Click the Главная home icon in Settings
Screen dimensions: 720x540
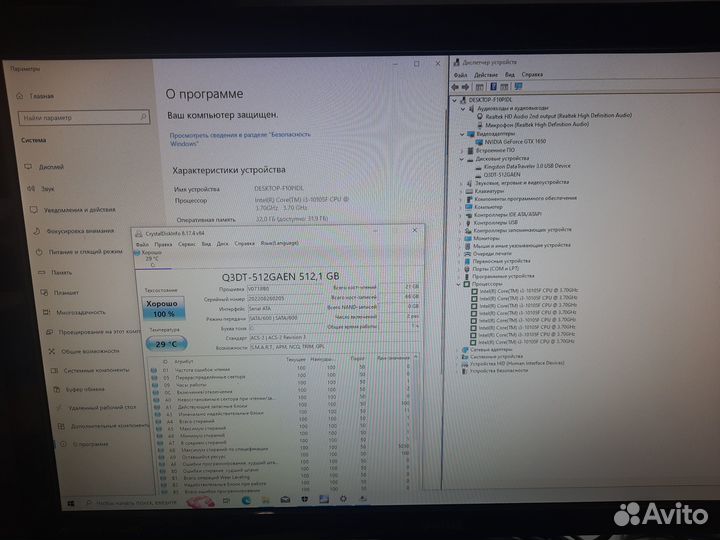(20, 96)
